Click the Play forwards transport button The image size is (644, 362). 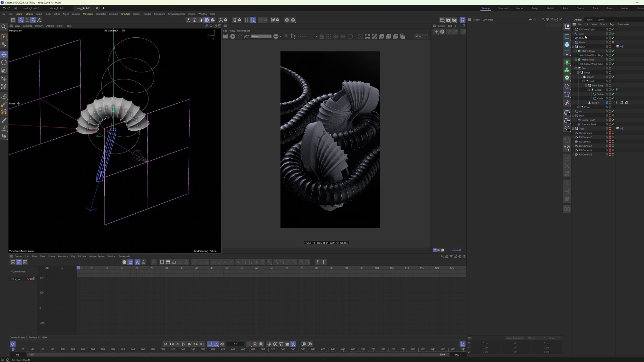coord(184,344)
